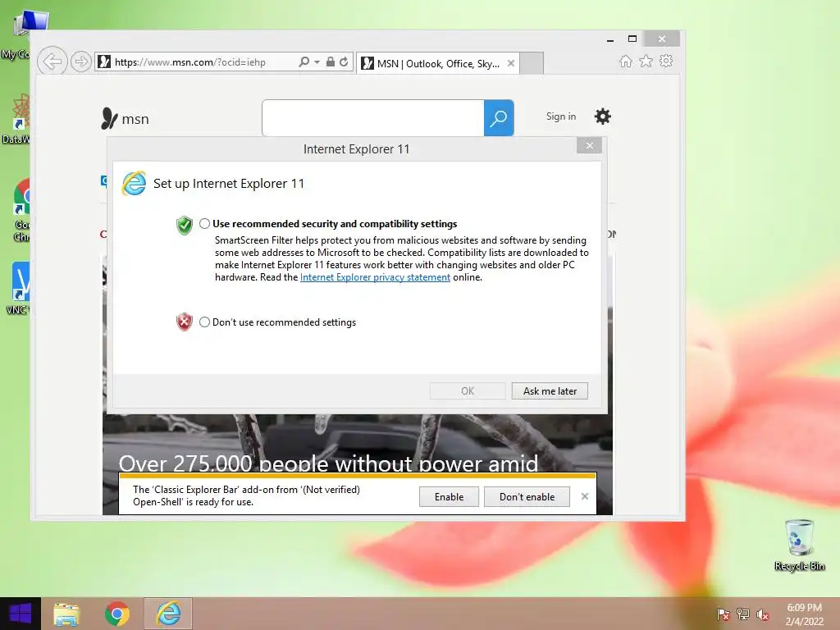Click the Sign in link on MSN
Image resolution: width=840 pixels, height=630 pixels.
click(561, 116)
